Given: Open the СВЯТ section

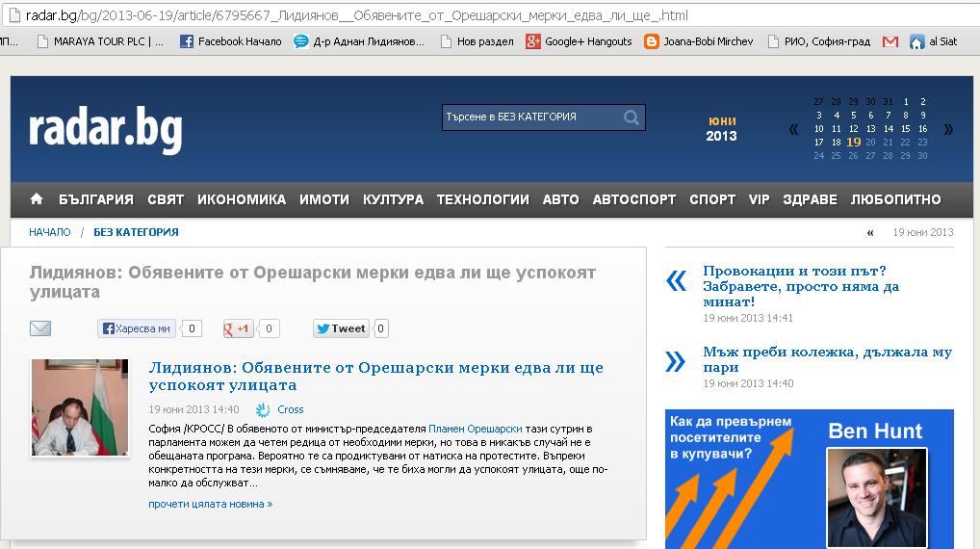Looking at the screenshot, I should (166, 199).
